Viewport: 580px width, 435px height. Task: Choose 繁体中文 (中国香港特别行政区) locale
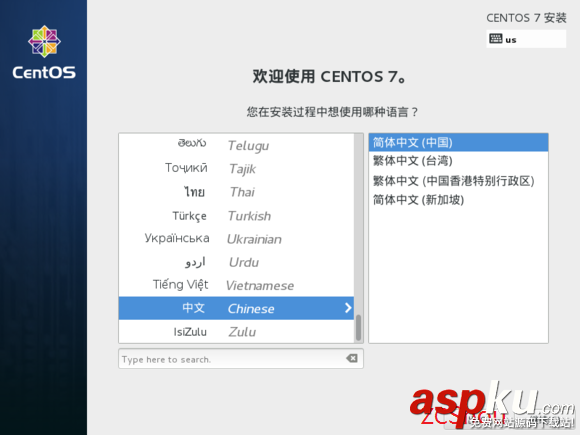[x=458, y=181]
